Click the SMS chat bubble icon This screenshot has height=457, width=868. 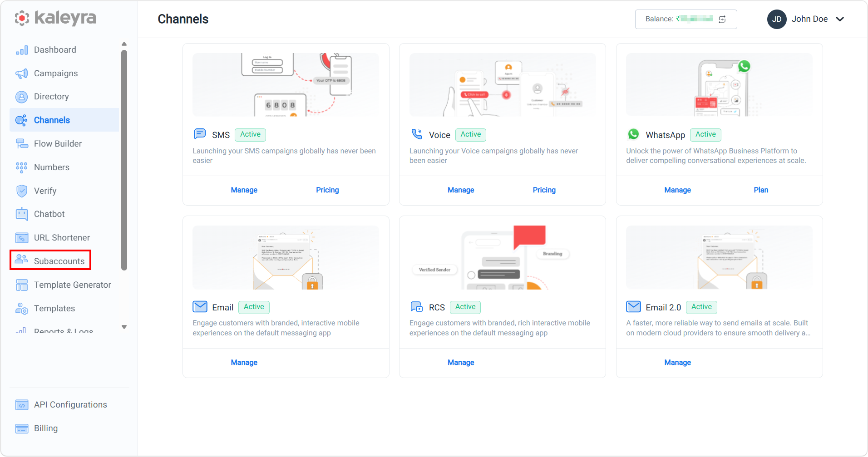click(200, 134)
